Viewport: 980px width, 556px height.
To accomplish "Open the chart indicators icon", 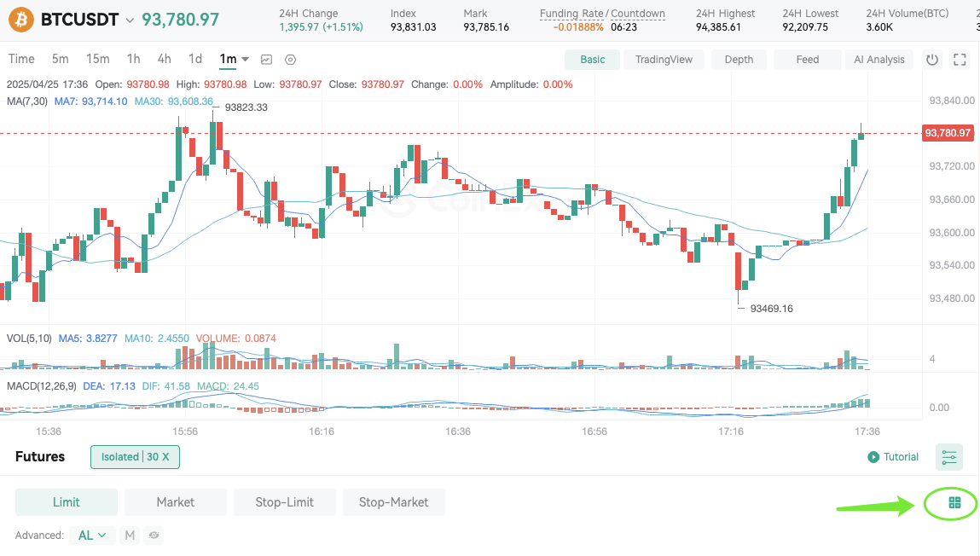I will tap(267, 60).
